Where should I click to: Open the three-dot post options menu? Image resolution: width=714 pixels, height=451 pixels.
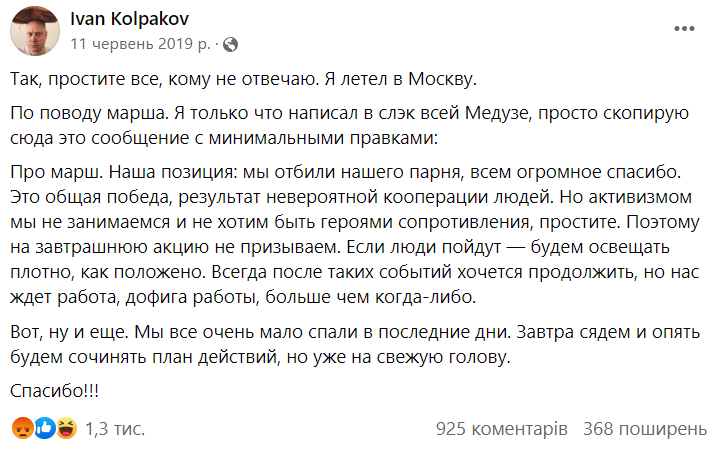click(684, 29)
